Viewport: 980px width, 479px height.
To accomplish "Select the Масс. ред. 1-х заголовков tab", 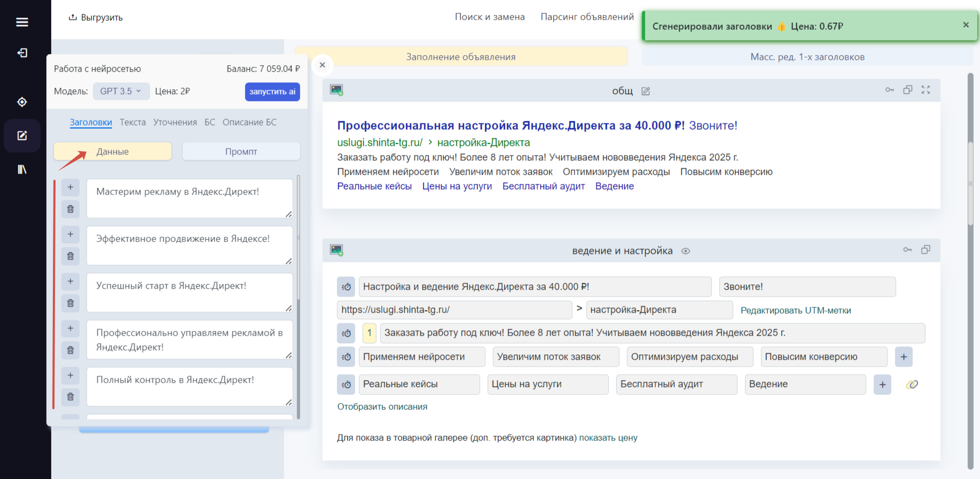I will (807, 57).
